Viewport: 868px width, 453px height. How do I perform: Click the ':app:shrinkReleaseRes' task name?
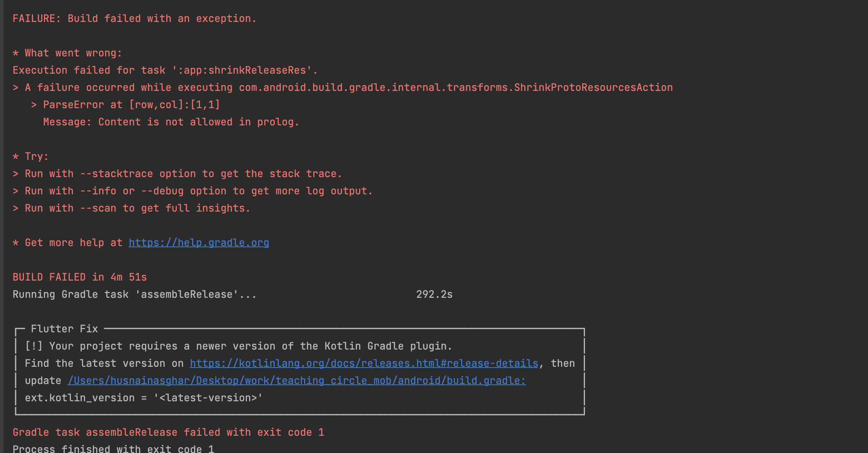245,71
